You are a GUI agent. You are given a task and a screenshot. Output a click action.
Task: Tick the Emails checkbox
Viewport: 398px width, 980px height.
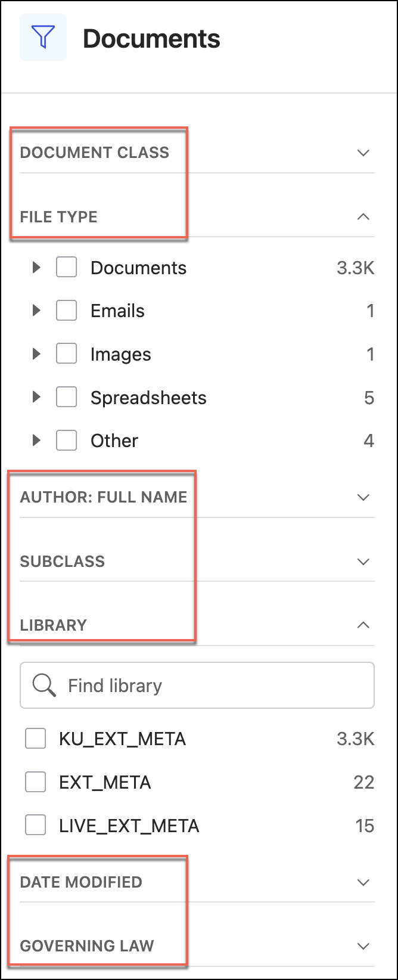coord(66,311)
